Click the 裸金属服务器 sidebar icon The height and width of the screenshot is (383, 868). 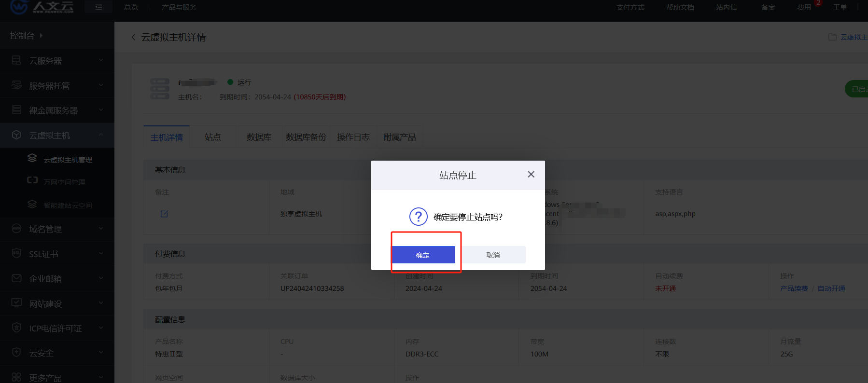coord(16,109)
